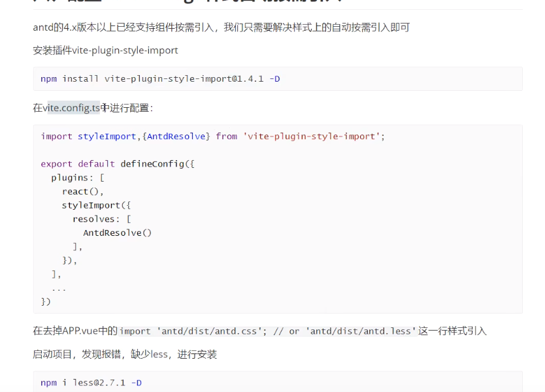Click the 安装插件vite-plugin-style-import sentence
Image resolution: width=545 pixels, height=392 pixels.
pyautogui.click(x=105, y=50)
